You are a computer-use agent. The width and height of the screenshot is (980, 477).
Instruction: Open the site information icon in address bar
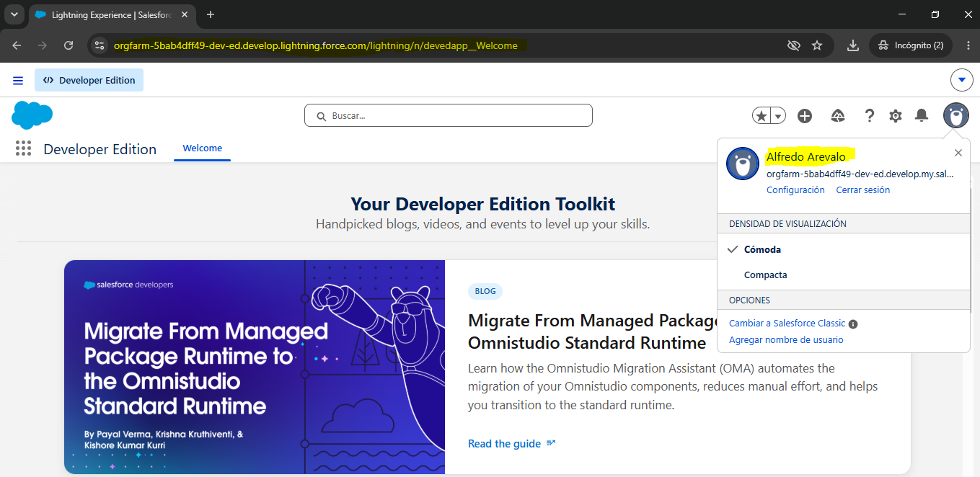[100, 45]
